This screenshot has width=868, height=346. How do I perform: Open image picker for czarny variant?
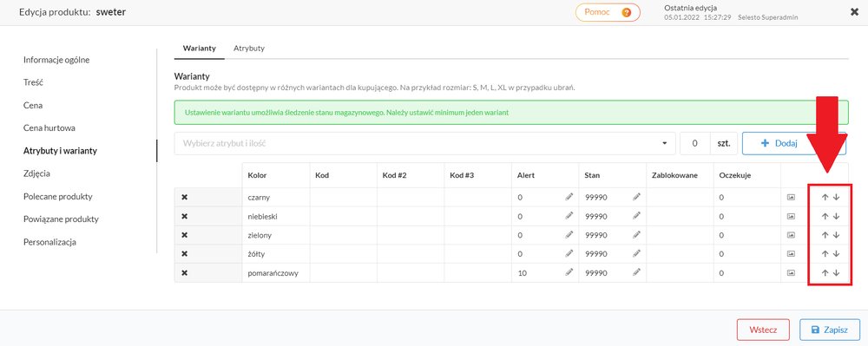click(791, 198)
